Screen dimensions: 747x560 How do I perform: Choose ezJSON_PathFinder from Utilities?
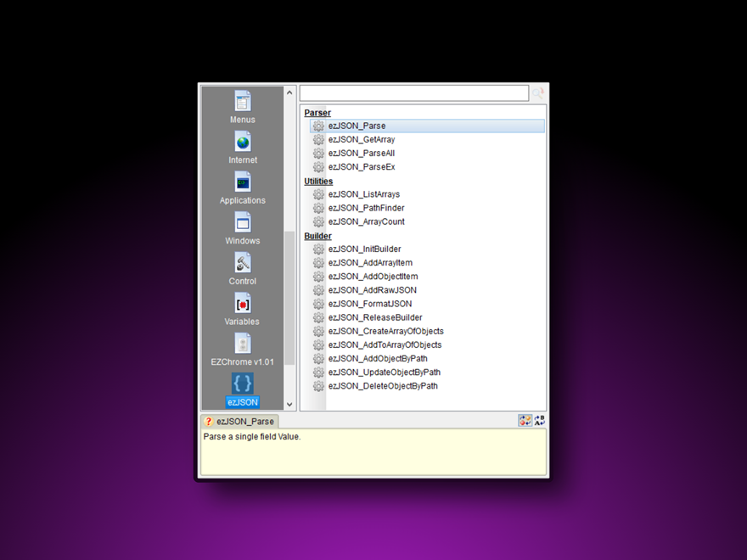366,208
